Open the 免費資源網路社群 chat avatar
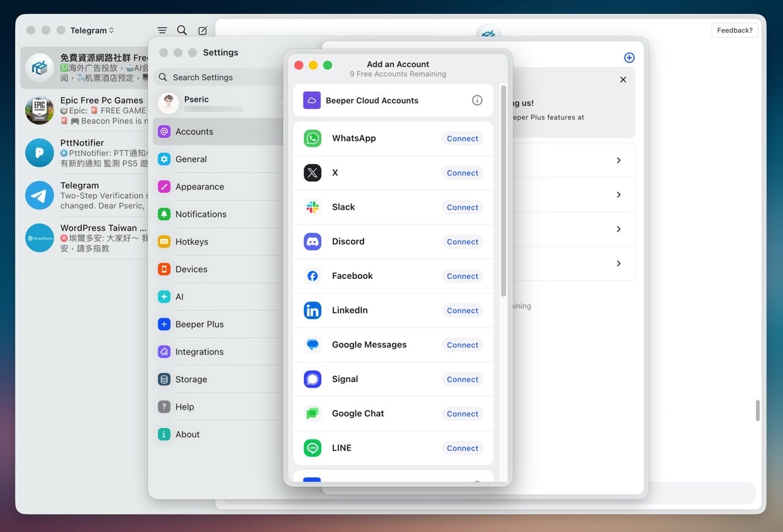The width and height of the screenshot is (783, 532). (x=40, y=68)
